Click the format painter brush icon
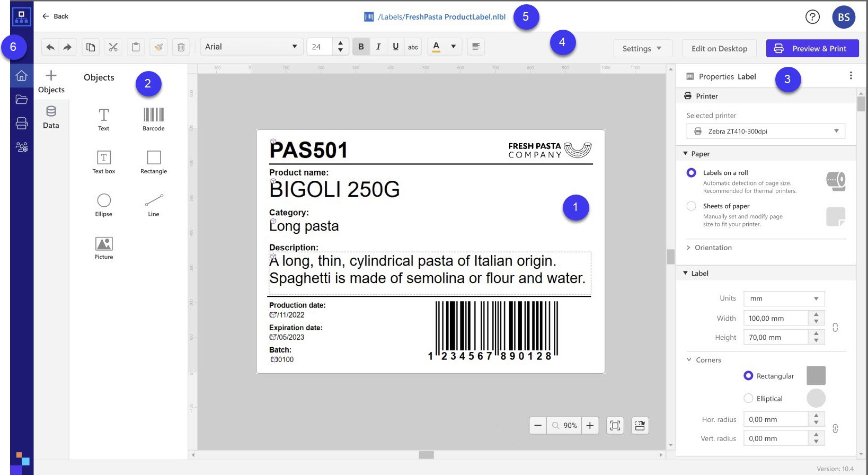This screenshot has width=868, height=475. pos(158,47)
